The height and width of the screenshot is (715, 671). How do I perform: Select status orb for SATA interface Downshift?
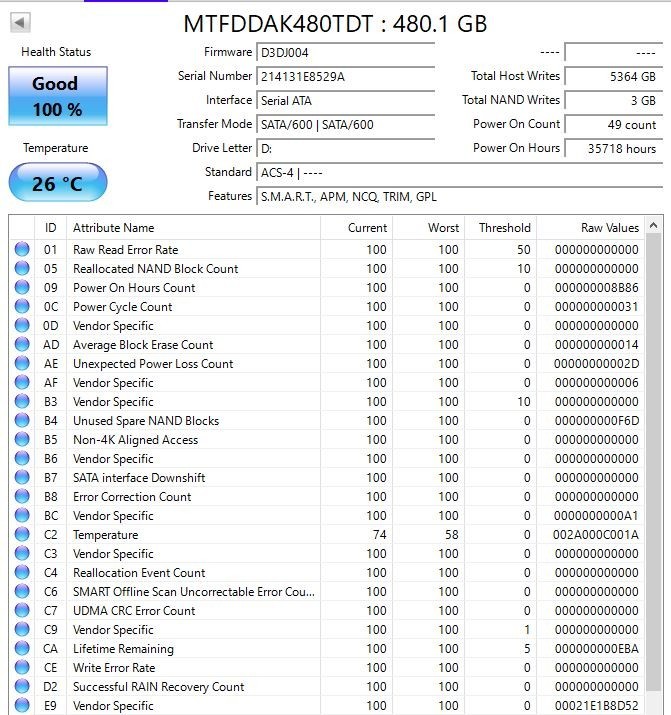tap(22, 477)
